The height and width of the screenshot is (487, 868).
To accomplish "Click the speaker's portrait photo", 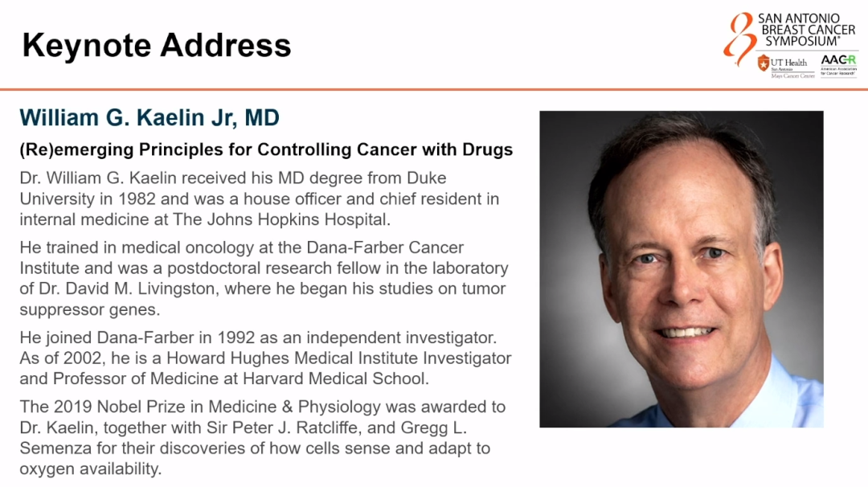I will pyautogui.click(x=681, y=268).
